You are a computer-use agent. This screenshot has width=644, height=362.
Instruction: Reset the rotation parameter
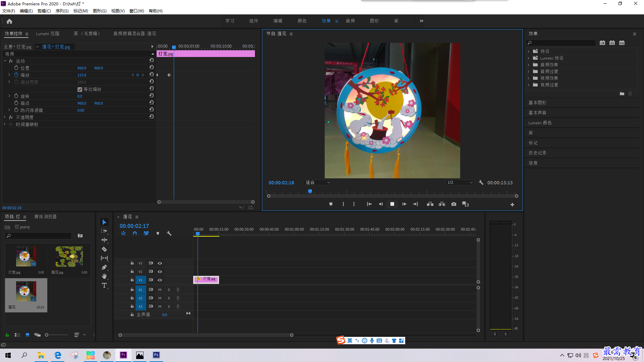(152, 96)
